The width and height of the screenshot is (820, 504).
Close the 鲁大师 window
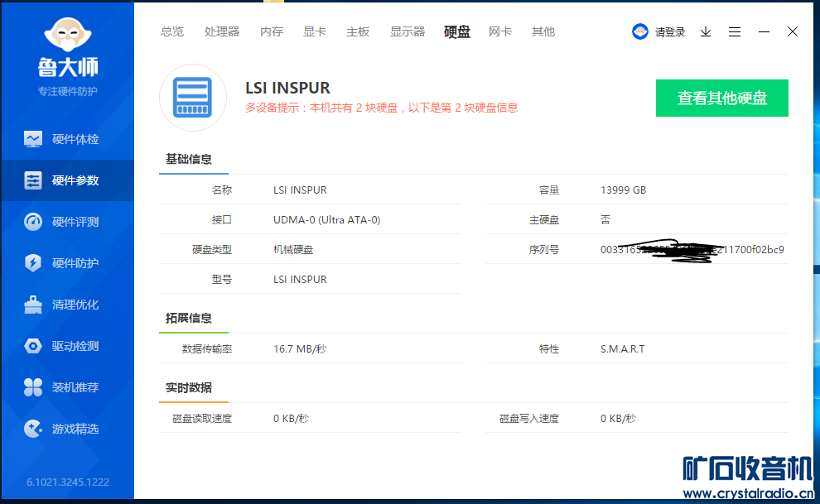click(793, 31)
